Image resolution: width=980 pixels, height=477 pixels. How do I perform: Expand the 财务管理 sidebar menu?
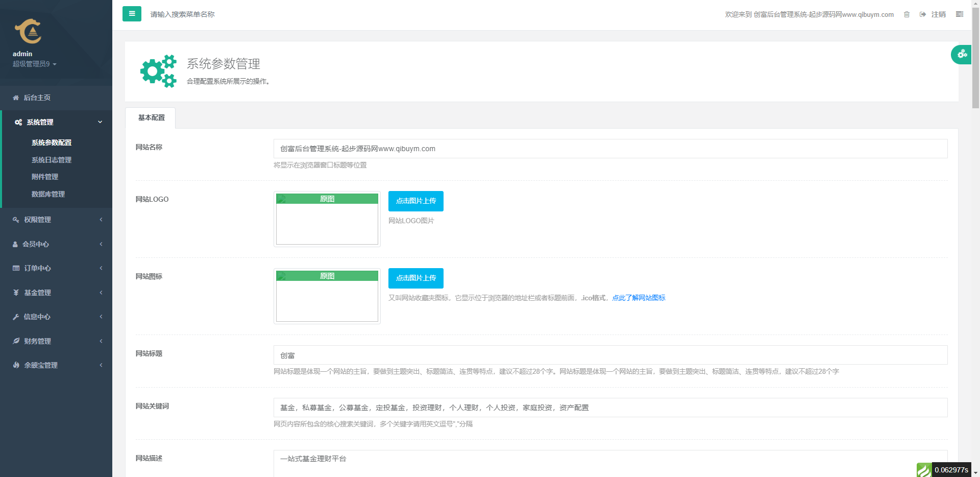pos(56,341)
